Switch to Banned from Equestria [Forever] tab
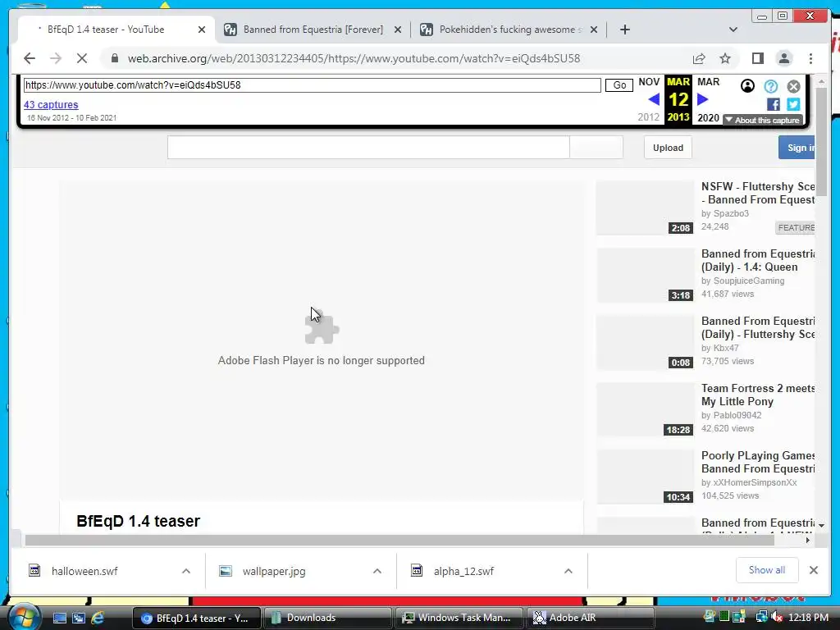 (x=313, y=30)
